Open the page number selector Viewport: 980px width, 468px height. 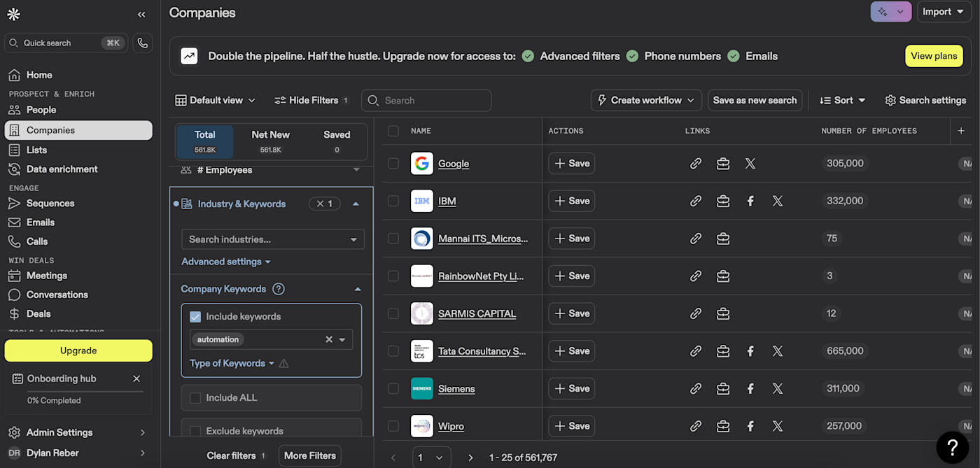pyautogui.click(x=430, y=458)
